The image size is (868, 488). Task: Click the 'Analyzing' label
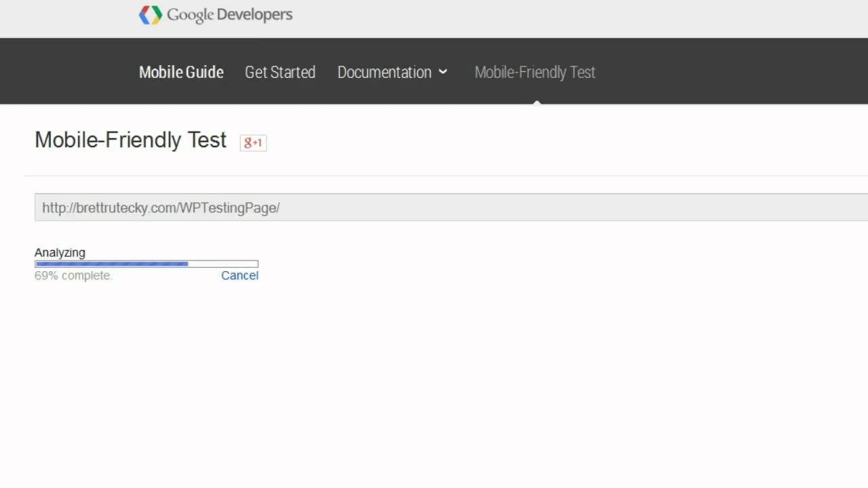pyautogui.click(x=60, y=252)
